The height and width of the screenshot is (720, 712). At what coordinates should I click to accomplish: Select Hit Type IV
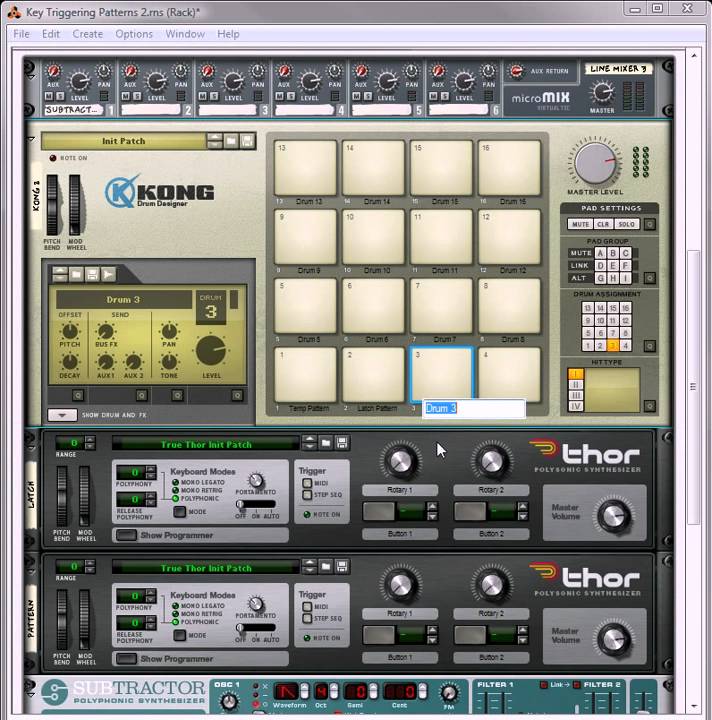pos(576,406)
